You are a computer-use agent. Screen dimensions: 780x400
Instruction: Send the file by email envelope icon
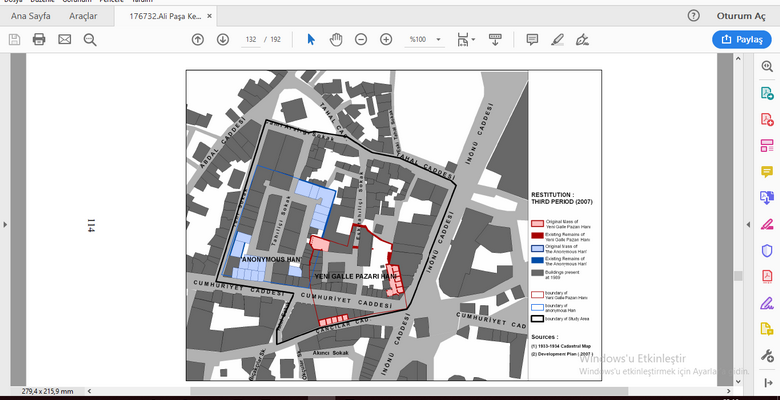pyautogui.click(x=64, y=39)
